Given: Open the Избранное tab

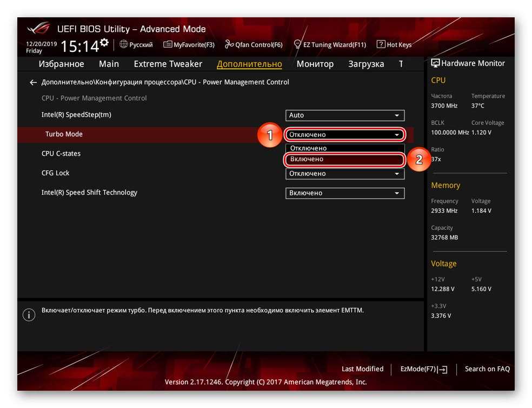Looking at the screenshot, I should point(62,64).
